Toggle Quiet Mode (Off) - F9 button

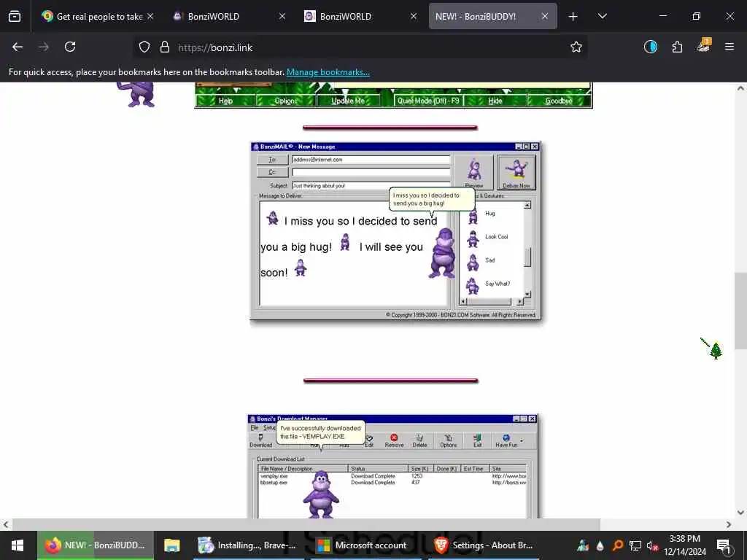427,101
